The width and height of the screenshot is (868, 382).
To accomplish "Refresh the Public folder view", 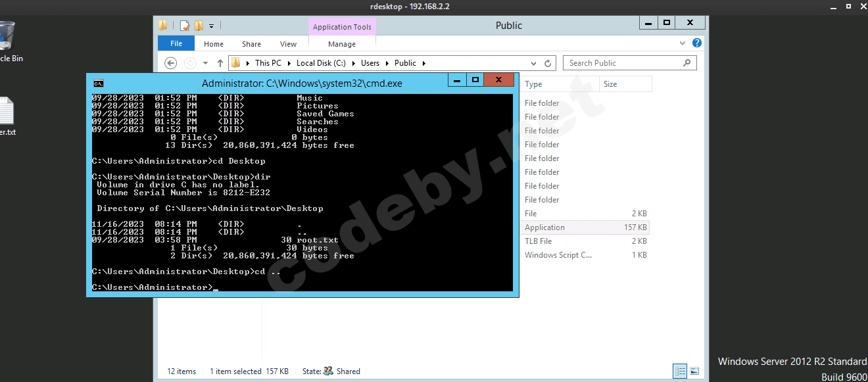I will [548, 63].
